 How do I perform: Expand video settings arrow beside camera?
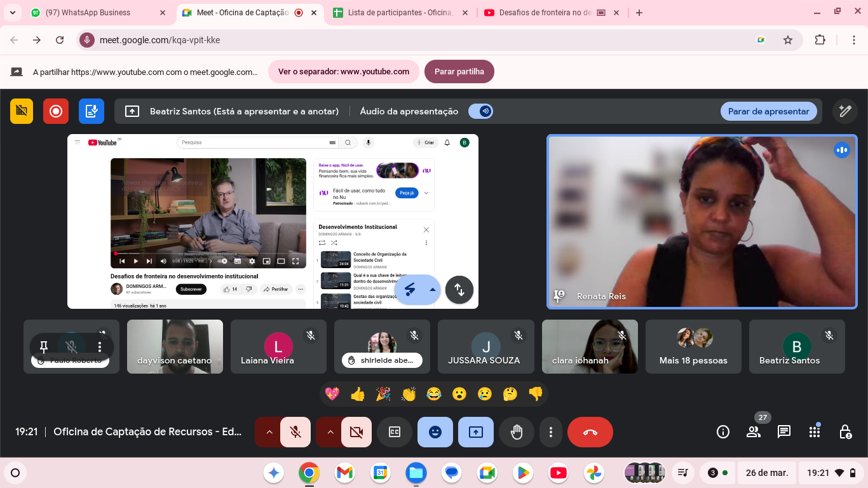tap(330, 432)
